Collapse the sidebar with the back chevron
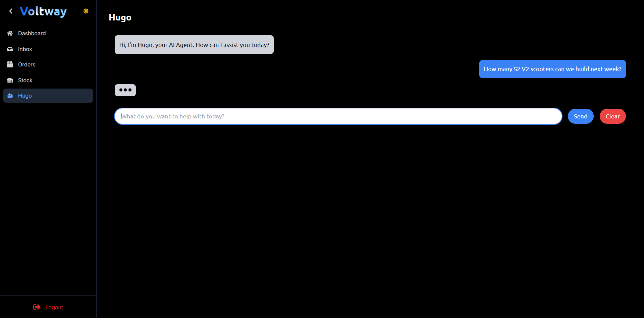The image size is (644, 318). click(x=11, y=11)
